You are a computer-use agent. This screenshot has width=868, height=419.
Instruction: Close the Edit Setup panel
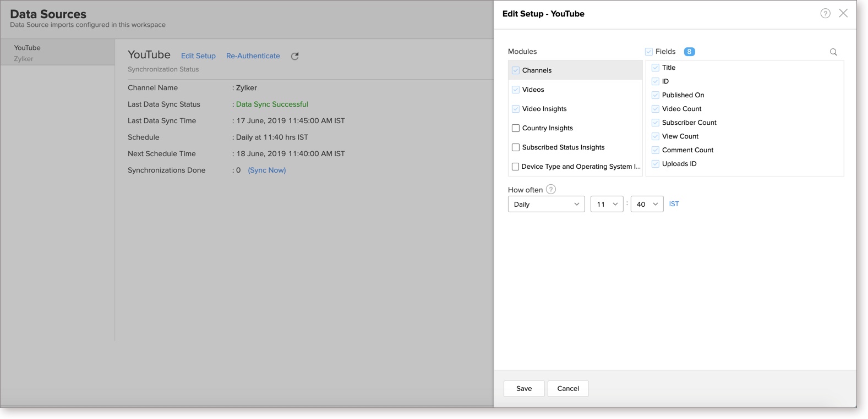coord(843,13)
